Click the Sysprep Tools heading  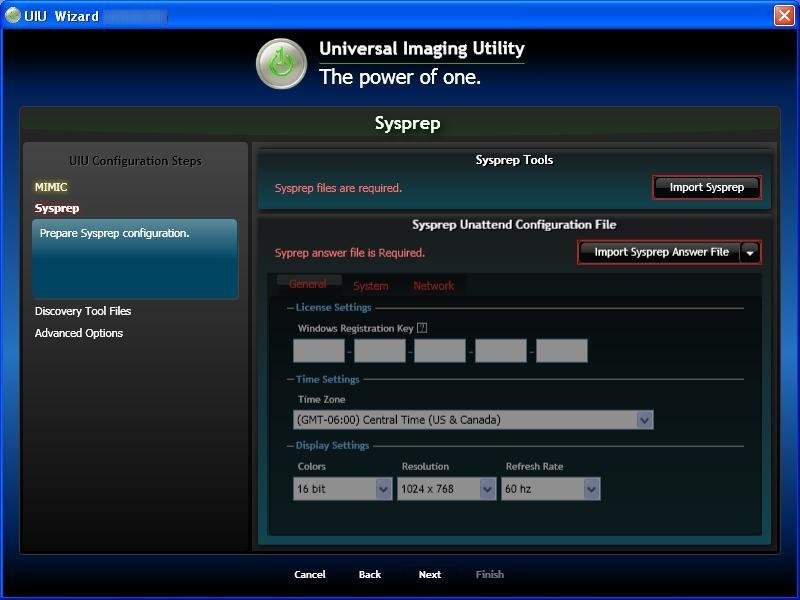pos(514,160)
